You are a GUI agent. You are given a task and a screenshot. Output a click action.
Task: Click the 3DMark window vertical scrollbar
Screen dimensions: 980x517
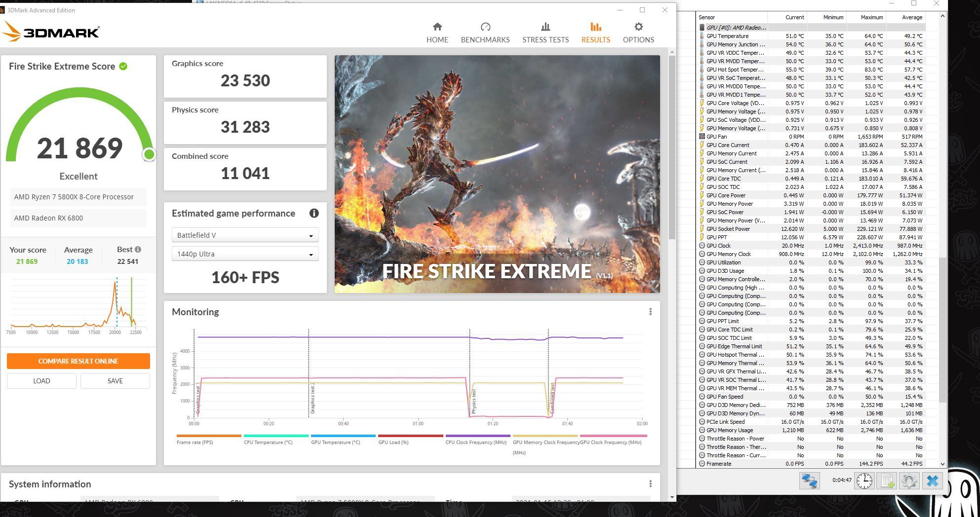(672, 148)
